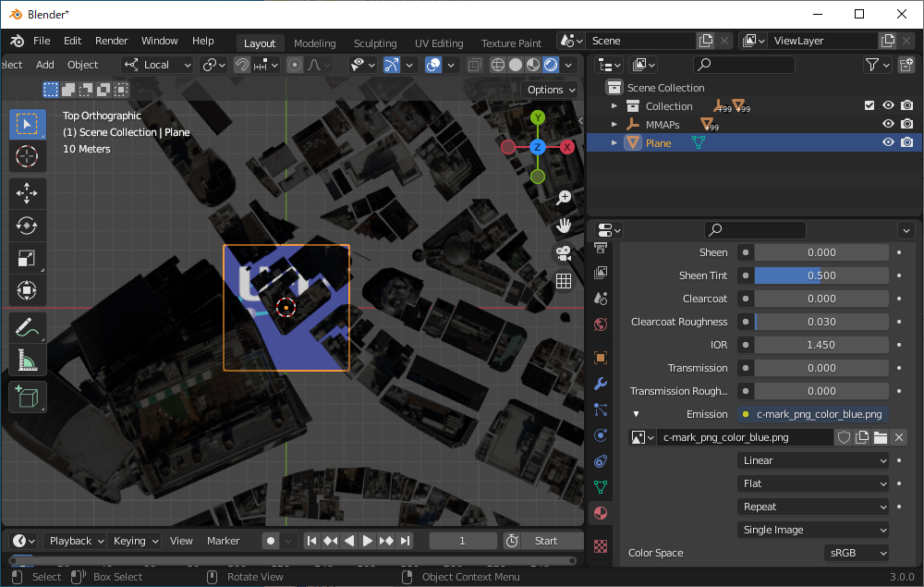Click the Emission image texture link
Screen dimensions: 924x587
[x=813, y=414]
